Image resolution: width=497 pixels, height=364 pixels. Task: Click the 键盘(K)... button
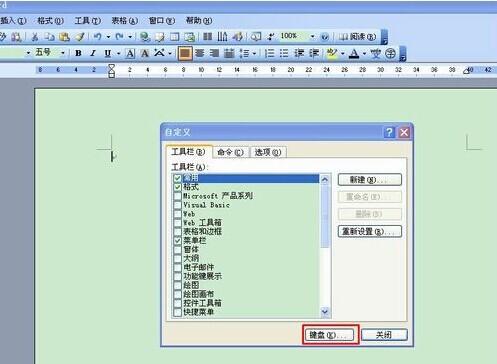click(x=330, y=335)
